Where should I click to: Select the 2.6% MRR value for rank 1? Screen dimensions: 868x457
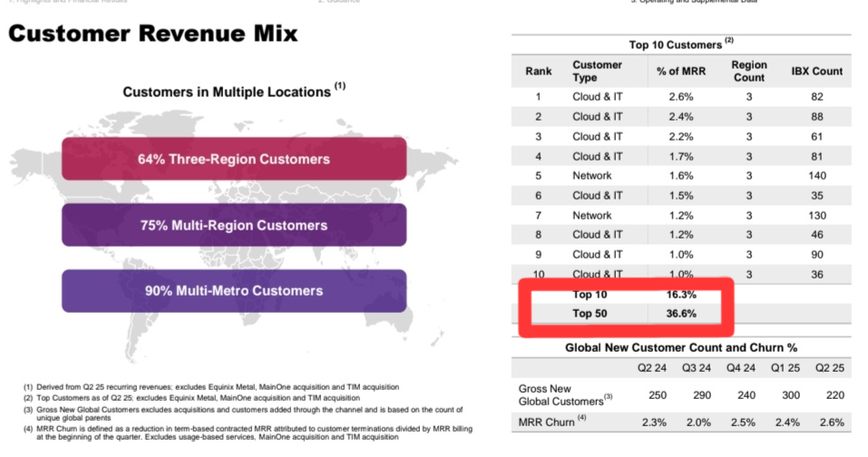pyautogui.click(x=681, y=96)
